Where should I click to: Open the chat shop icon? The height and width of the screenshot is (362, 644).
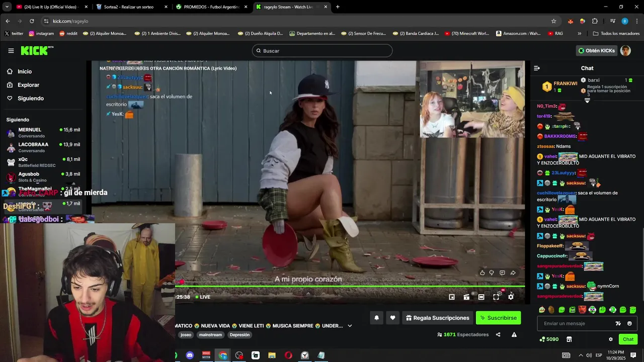pos(569,339)
